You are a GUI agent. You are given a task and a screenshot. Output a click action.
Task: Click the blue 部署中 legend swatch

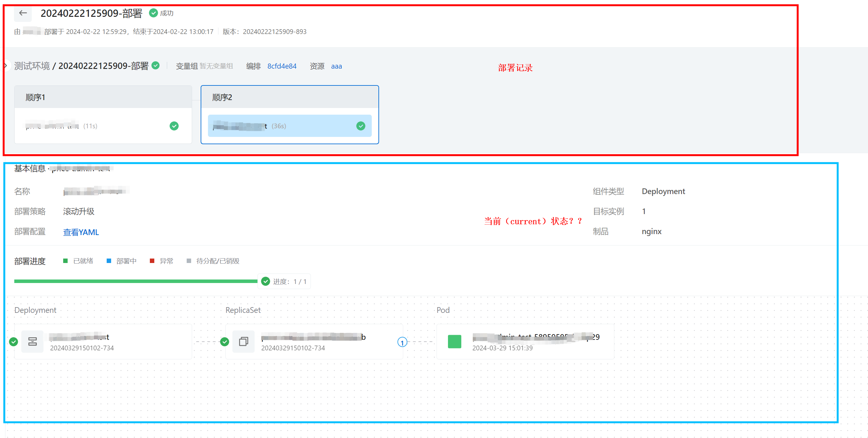pyautogui.click(x=109, y=261)
